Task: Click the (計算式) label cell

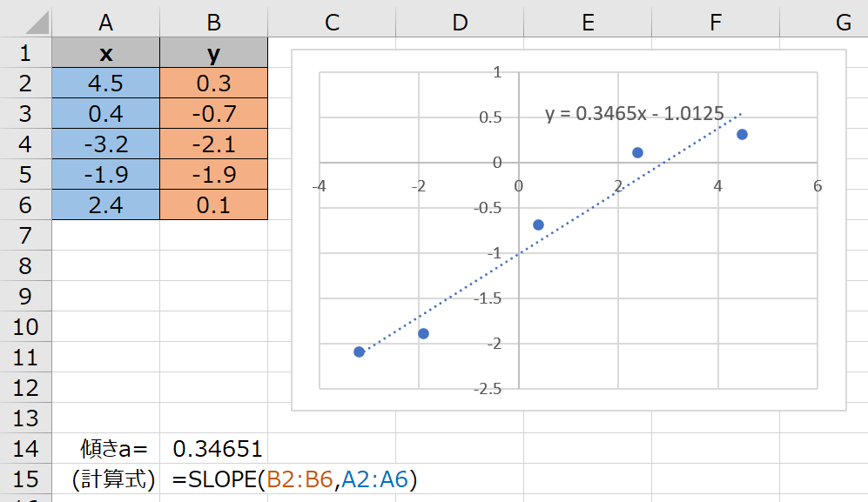Action: (x=105, y=479)
